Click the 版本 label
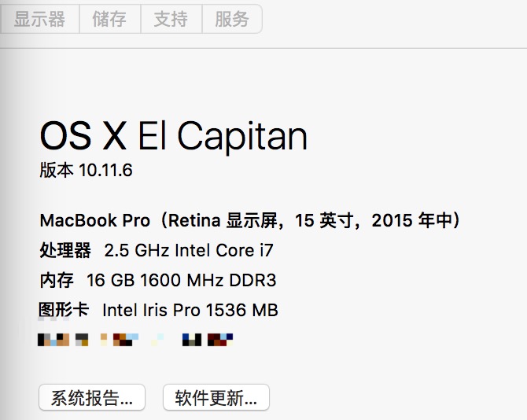This screenshot has height=420, width=527. 56,171
